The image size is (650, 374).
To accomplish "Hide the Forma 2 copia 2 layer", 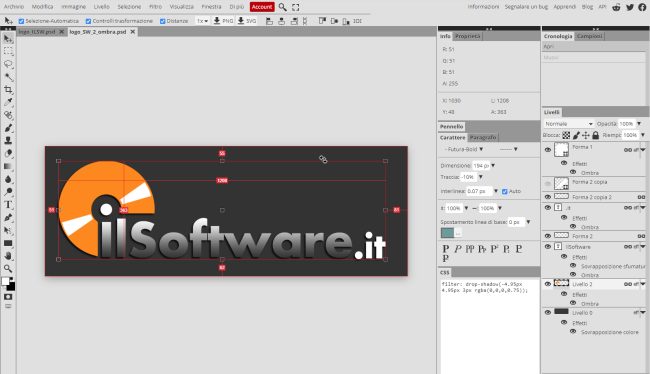I will [548, 197].
